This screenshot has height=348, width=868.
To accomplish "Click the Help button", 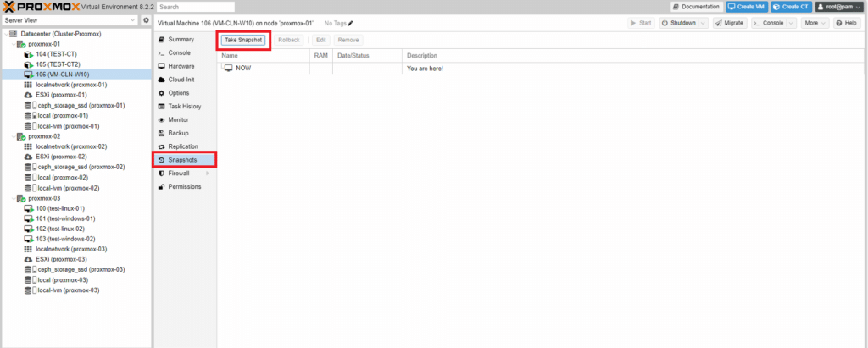I will pyautogui.click(x=847, y=23).
